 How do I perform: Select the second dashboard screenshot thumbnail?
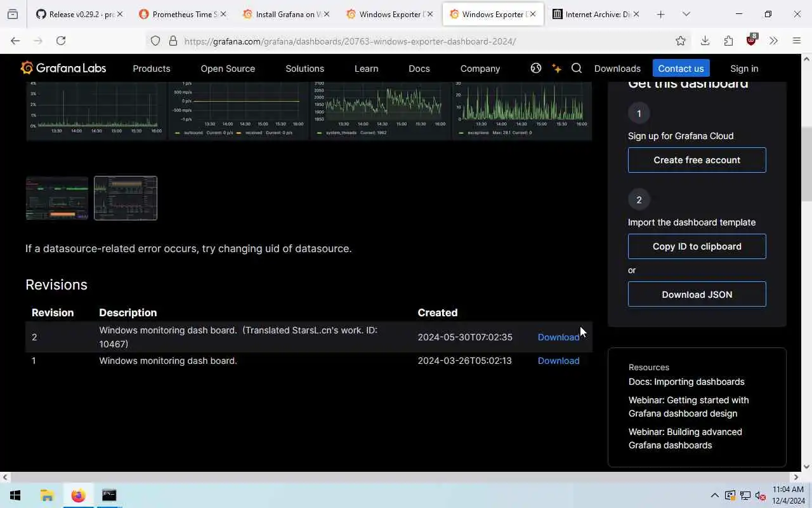pos(126,198)
